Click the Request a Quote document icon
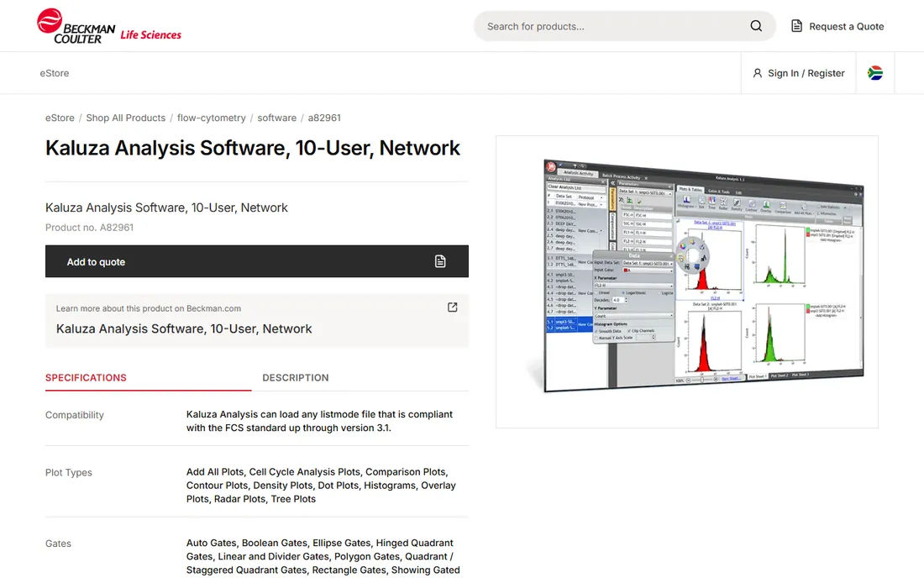 pos(796,26)
